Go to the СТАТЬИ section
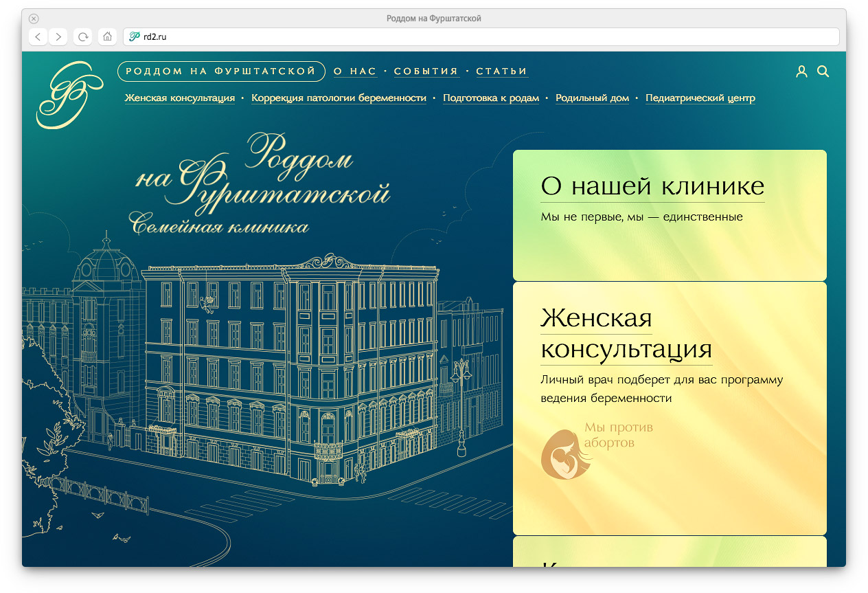The image size is (868, 593). point(501,71)
